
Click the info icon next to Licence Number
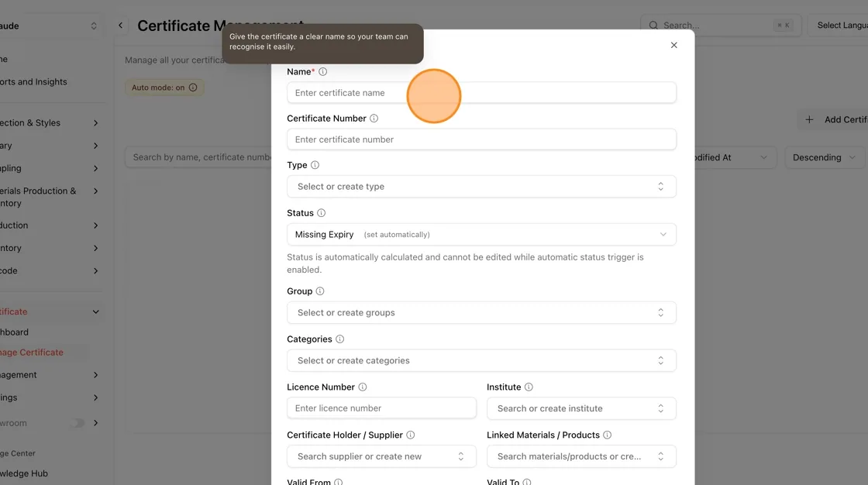(x=363, y=387)
